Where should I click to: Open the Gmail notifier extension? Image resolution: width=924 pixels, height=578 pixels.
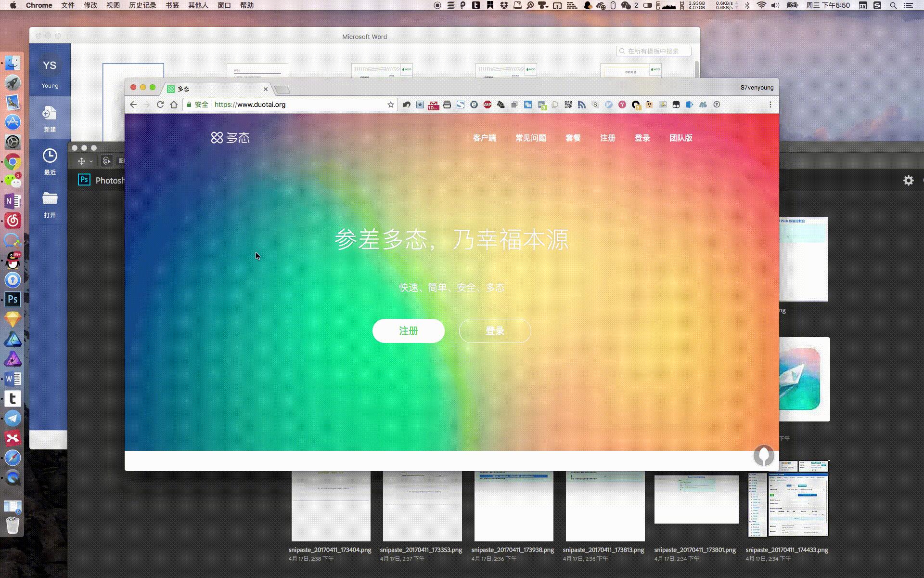pyautogui.click(x=433, y=105)
